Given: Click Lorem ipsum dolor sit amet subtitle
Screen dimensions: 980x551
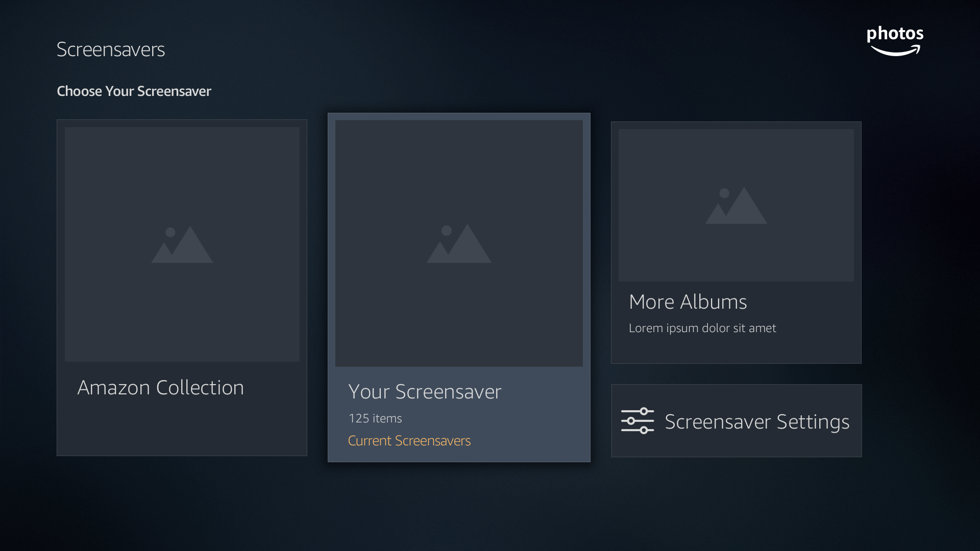Looking at the screenshot, I should click(702, 328).
